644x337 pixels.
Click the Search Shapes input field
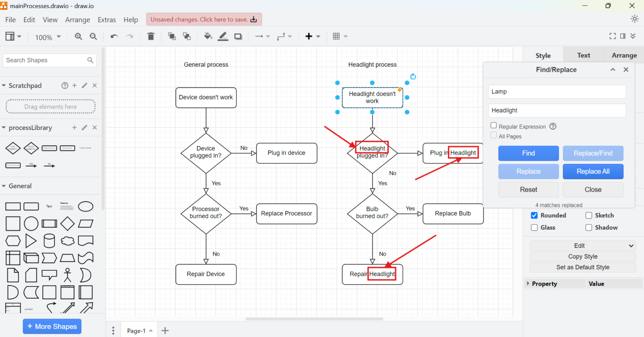click(x=46, y=60)
